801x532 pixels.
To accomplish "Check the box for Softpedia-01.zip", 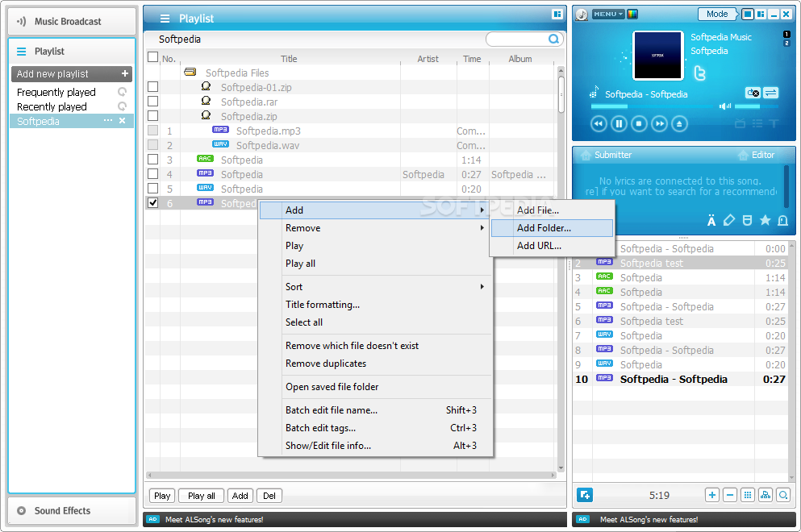I will 152,87.
